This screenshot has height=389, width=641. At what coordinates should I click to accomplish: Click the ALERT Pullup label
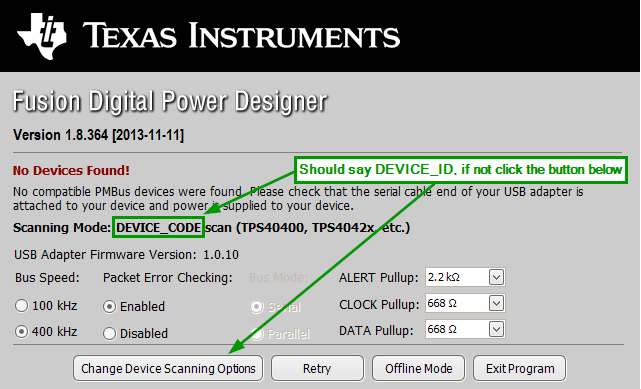(379, 278)
